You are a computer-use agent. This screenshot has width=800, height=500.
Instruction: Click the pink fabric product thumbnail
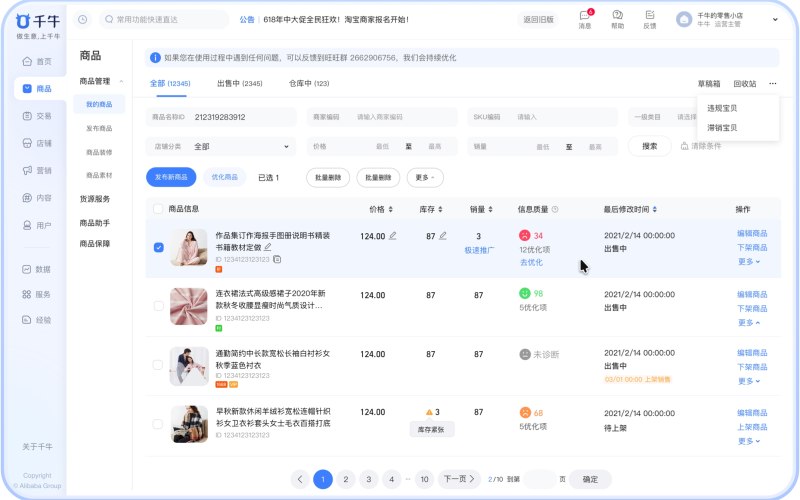point(189,306)
